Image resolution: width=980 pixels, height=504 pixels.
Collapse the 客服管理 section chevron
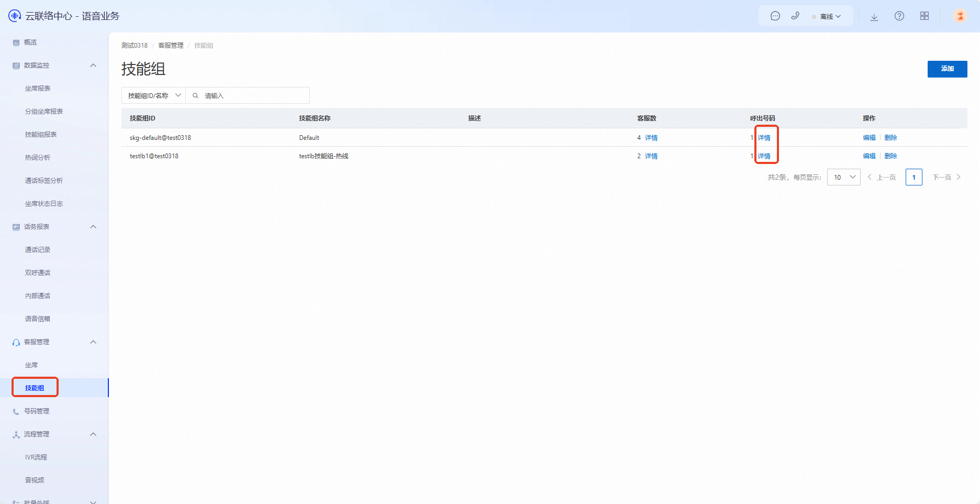point(93,342)
